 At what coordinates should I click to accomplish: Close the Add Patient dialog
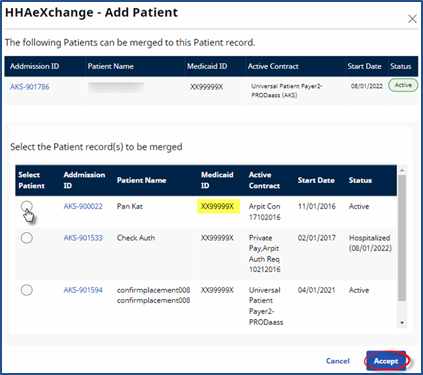click(412, 19)
